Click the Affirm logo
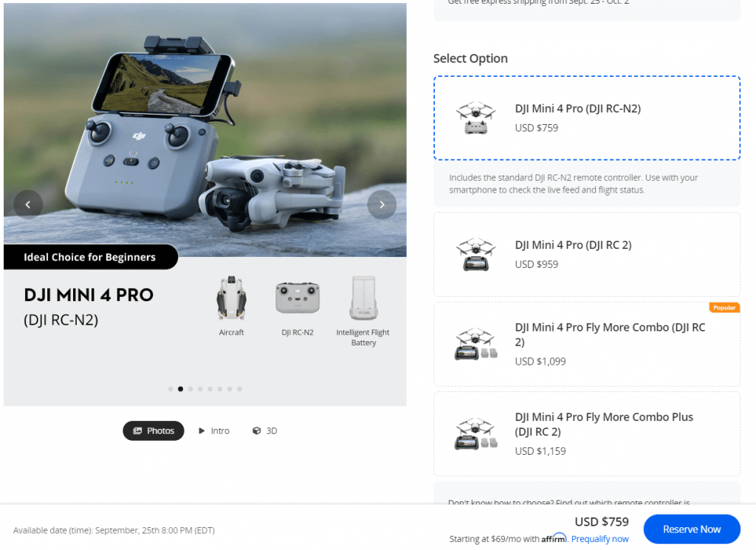 (x=554, y=538)
